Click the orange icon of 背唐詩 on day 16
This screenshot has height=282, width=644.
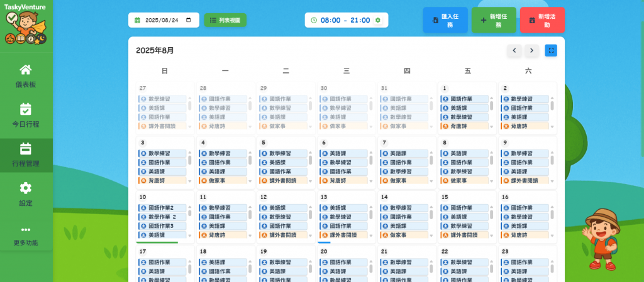pyautogui.click(x=506, y=235)
